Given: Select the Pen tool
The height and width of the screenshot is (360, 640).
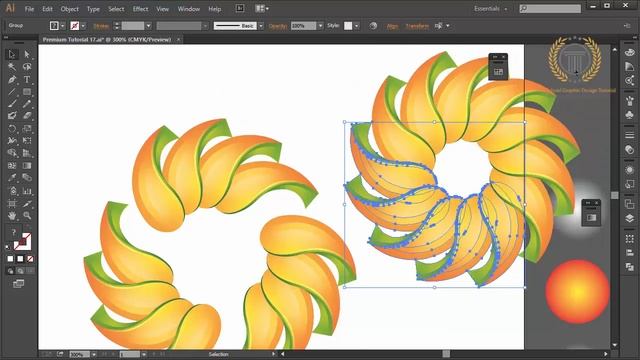Looking at the screenshot, I should [12, 80].
